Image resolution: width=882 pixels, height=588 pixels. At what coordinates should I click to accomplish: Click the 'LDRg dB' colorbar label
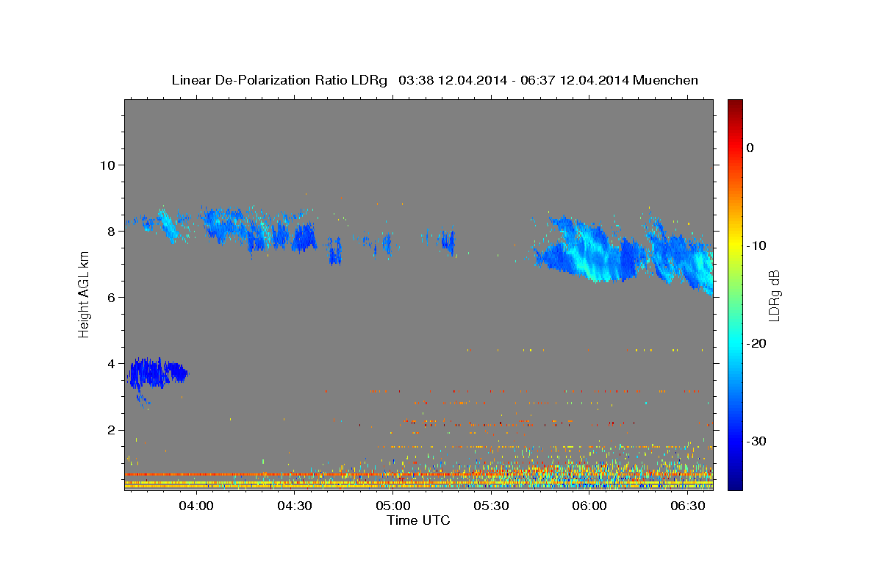coord(773,295)
